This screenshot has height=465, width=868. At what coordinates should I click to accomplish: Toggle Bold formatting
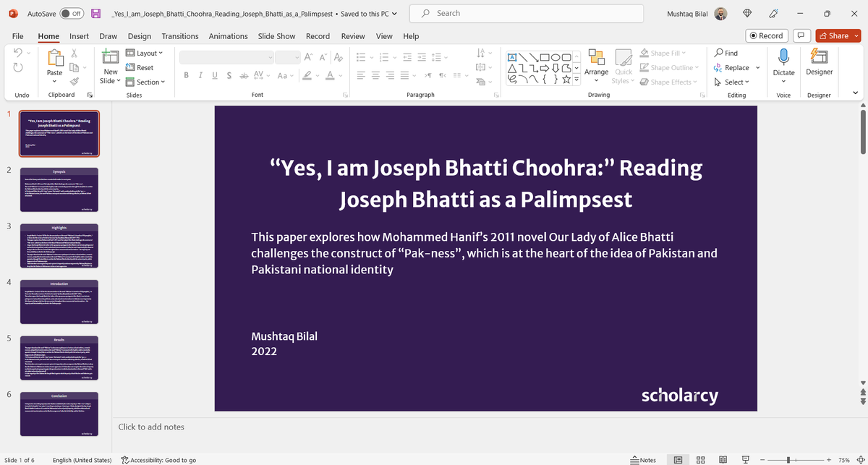pos(187,75)
